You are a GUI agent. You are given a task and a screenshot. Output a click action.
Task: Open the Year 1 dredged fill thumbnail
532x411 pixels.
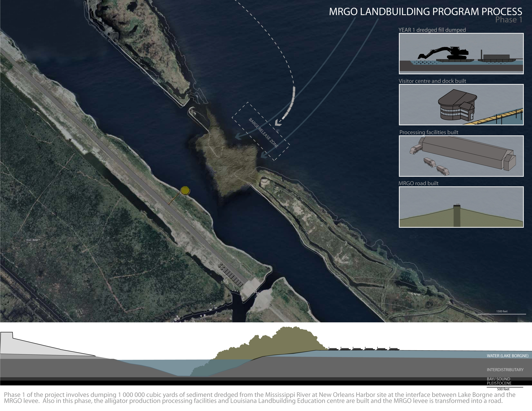461,54
